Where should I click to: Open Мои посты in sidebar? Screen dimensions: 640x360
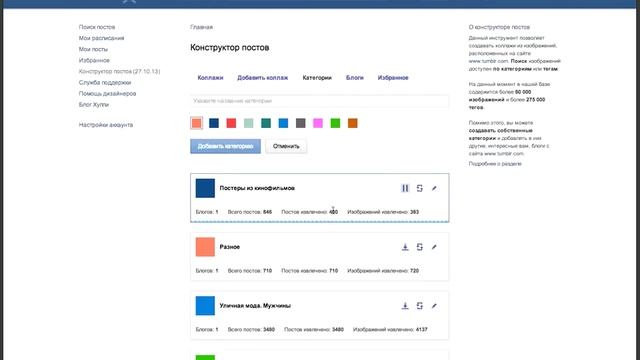point(93,49)
